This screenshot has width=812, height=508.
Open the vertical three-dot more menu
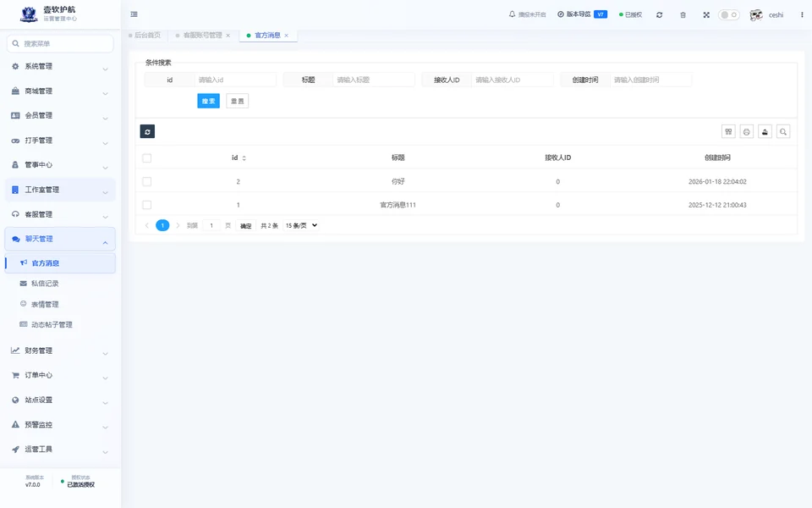click(x=802, y=15)
